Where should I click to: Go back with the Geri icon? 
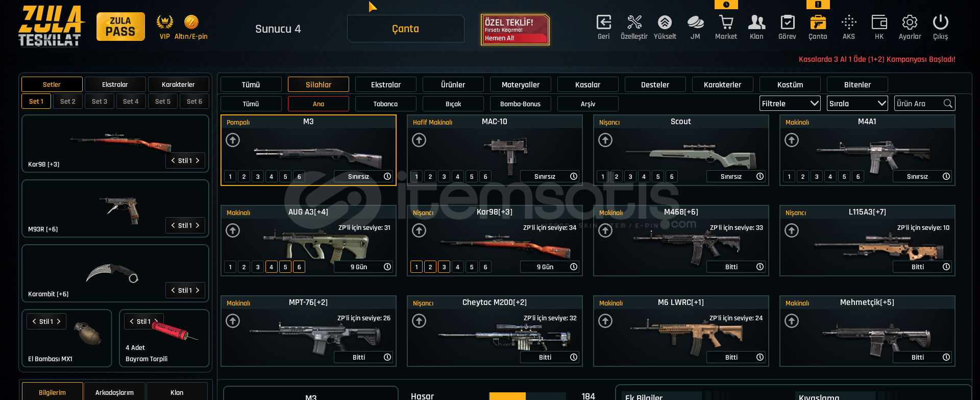pyautogui.click(x=604, y=22)
